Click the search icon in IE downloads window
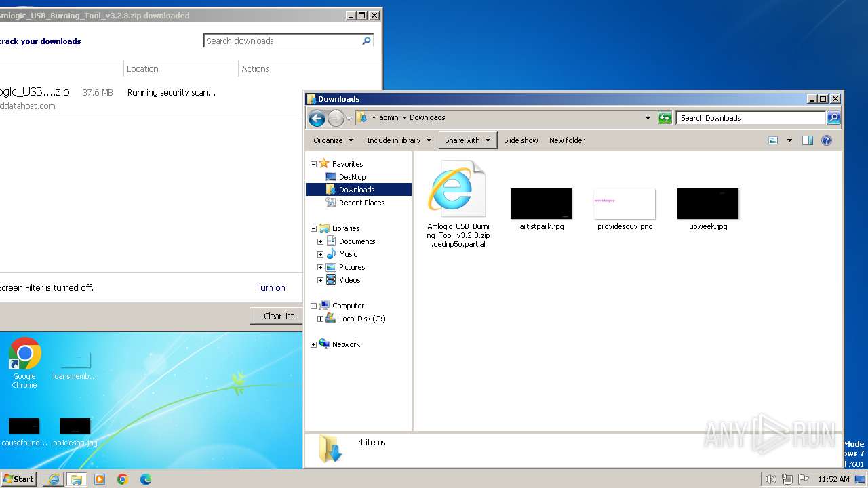 [x=366, y=41]
